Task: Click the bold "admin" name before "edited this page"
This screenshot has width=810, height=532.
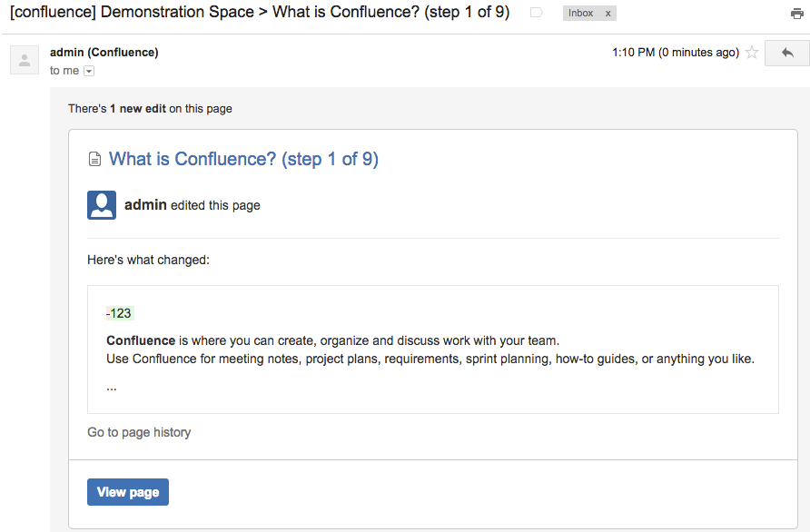Action: point(145,205)
